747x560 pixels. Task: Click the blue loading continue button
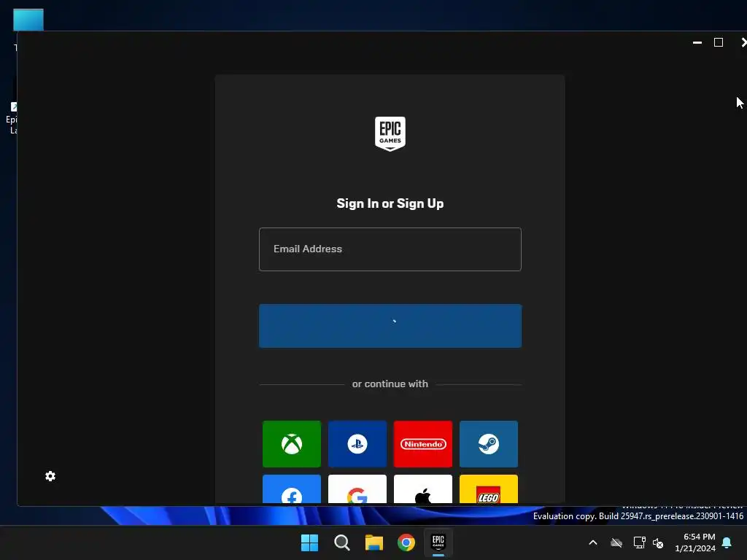coord(390,326)
